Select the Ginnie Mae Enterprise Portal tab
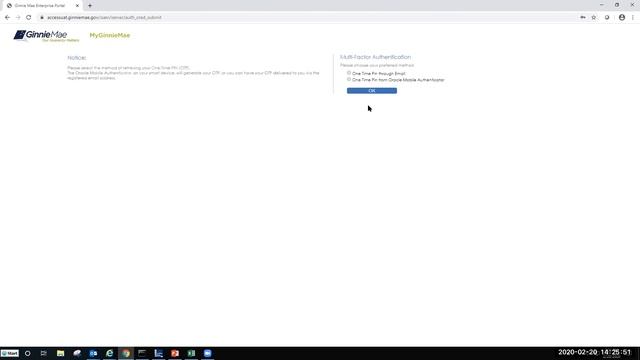640x360 pixels. click(42, 6)
